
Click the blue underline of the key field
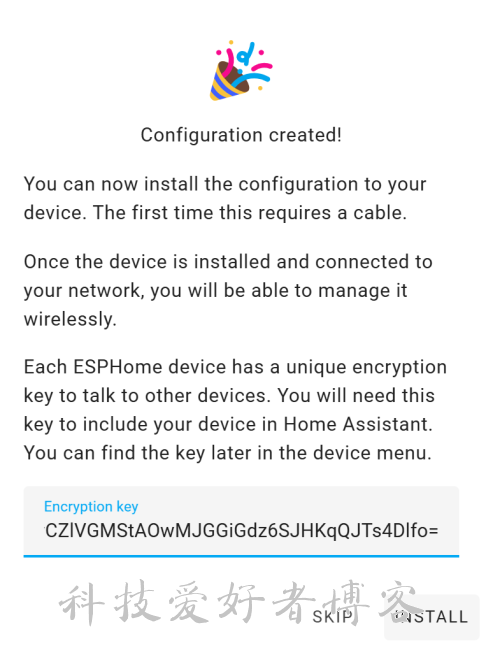point(241,556)
